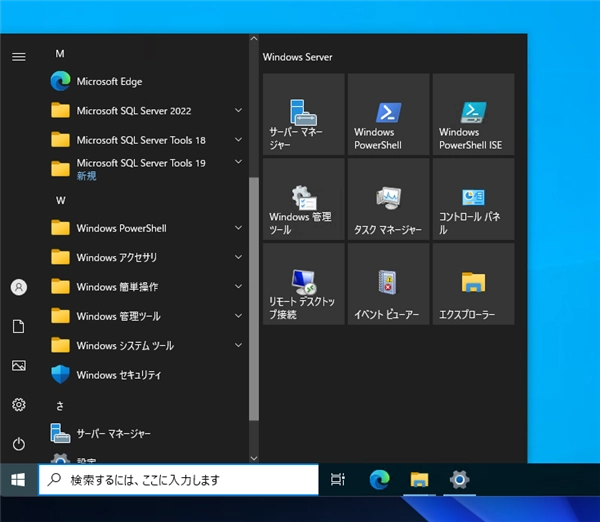The image size is (600, 522).
Task: Open File Explorer on the taskbar
Action: point(419,480)
